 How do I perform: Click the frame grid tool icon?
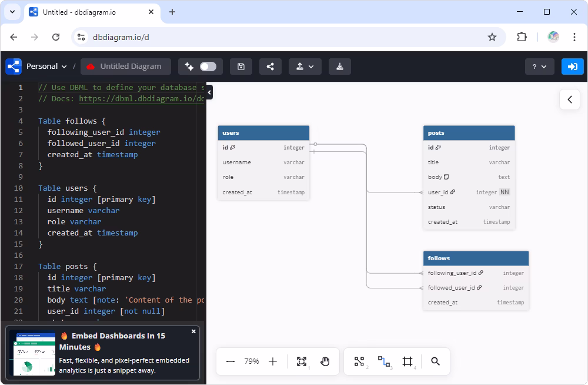[x=407, y=361]
